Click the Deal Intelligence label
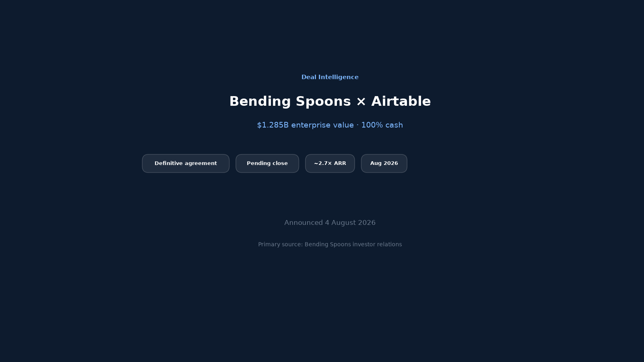Viewport: 644px width, 362px height. click(x=330, y=77)
